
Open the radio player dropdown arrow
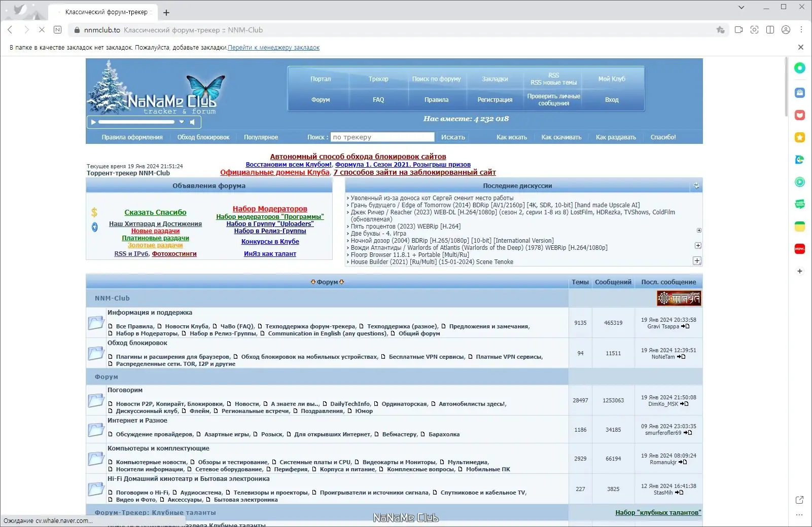coord(182,122)
